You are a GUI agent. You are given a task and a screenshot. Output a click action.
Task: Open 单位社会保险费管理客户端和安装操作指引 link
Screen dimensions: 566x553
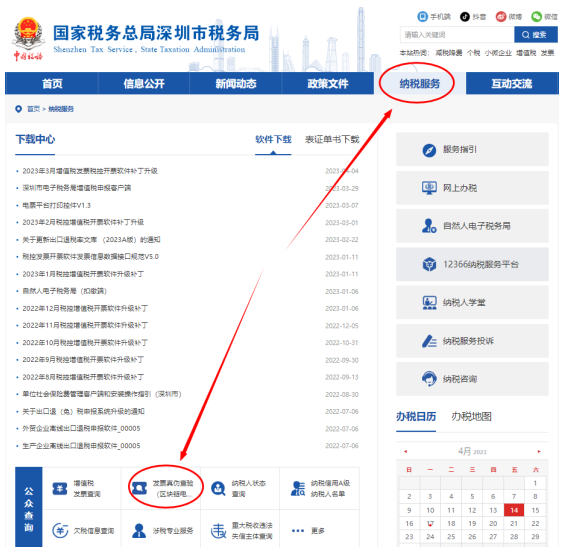pyautogui.click(x=102, y=394)
